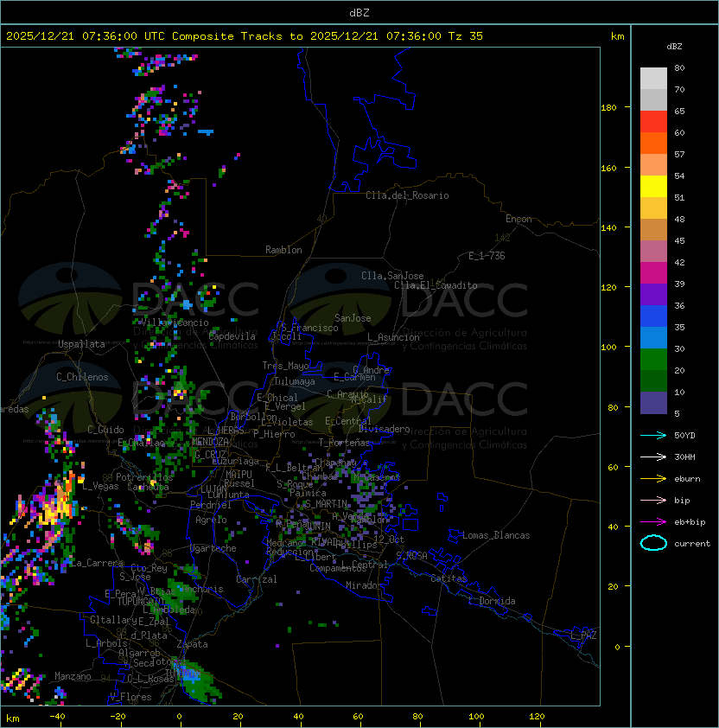Click the Anchoris map label
The image size is (719, 728).
[202, 589]
